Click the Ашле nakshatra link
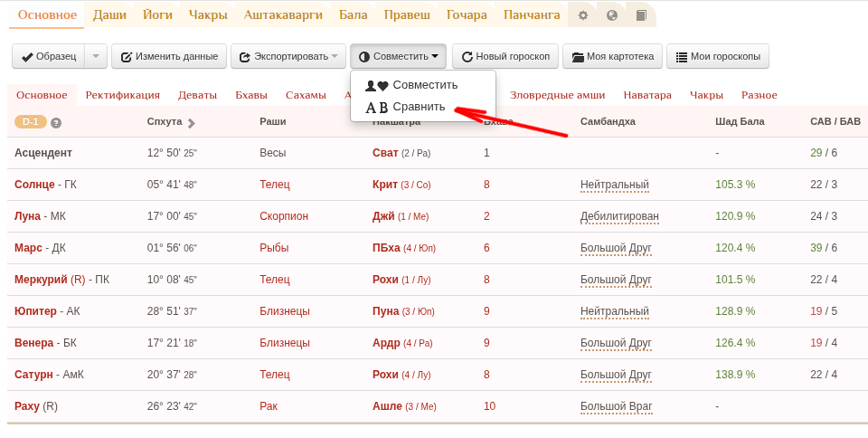Viewport: 868px width, 438px height. coord(388,406)
